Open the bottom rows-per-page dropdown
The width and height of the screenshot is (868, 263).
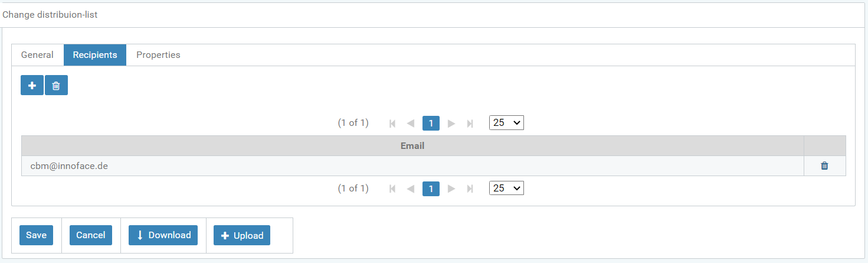506,189
